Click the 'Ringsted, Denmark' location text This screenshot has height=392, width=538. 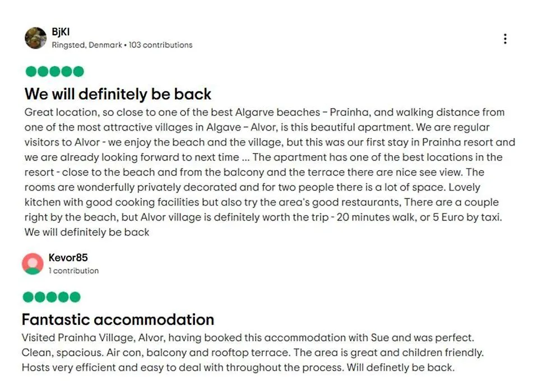click(x=87, y=45)
